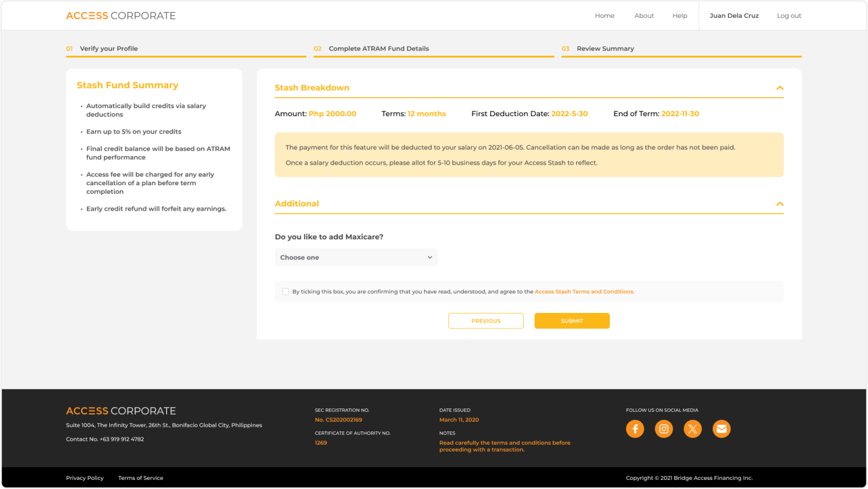This screenshot has width=868, height=489.
Task: Click SEC registration No. CS202002169
Action: coord(339,420)
